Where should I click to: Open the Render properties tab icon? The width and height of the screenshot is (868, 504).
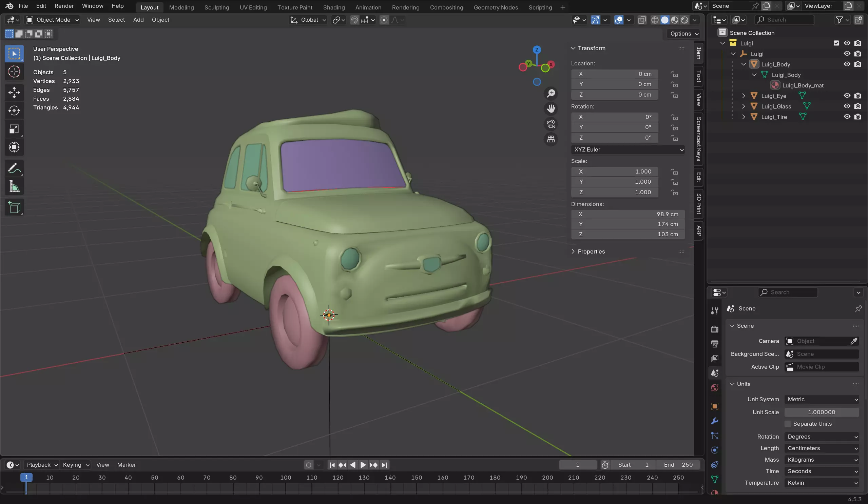[715, 329]
